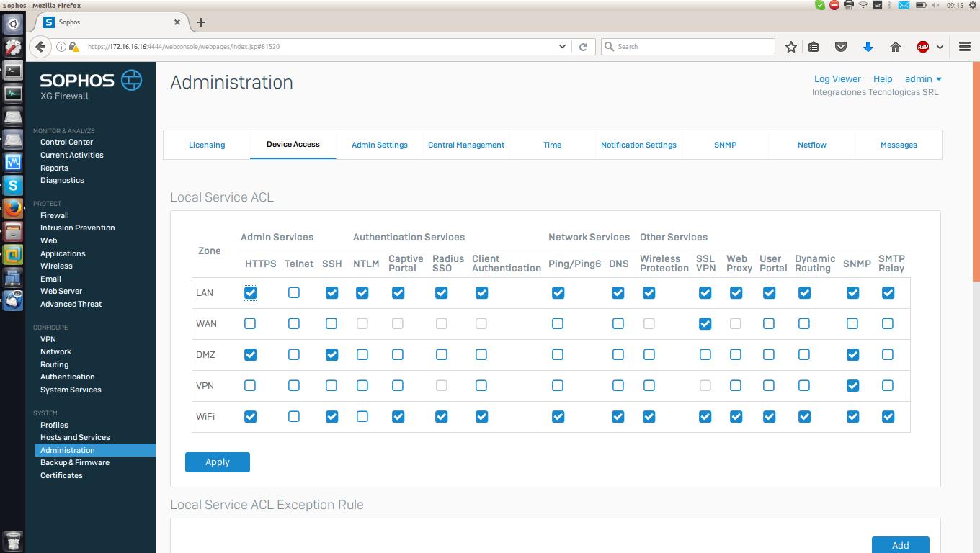The image size is (980, 553).
Task: Open the bookmarks list icon
Action: [x=814, y=47]
